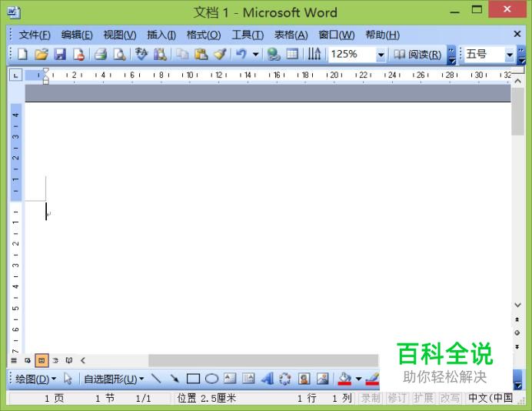Toggle 扩展 extend selection in status bar
Viewport: 532px width, 411px height.
423,398
